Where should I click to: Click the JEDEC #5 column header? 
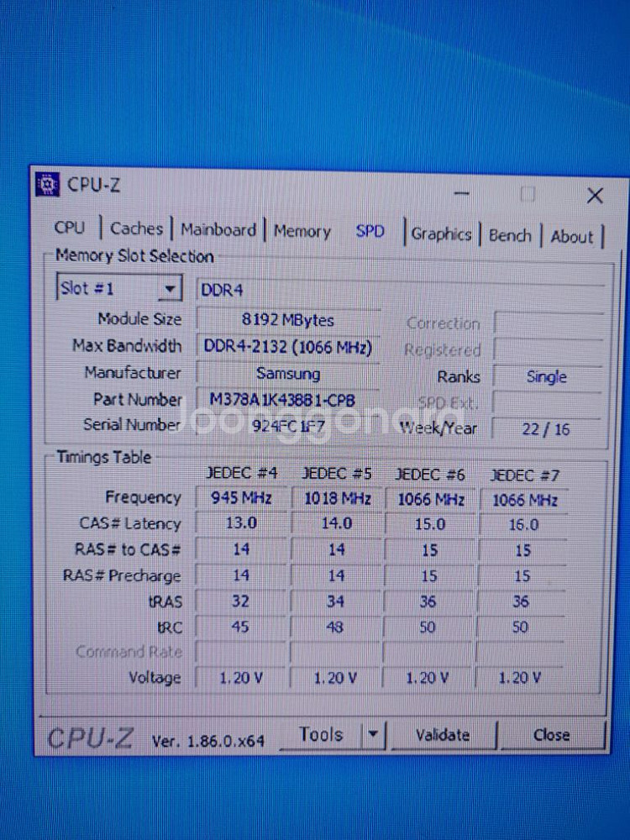tap(337, 474)
